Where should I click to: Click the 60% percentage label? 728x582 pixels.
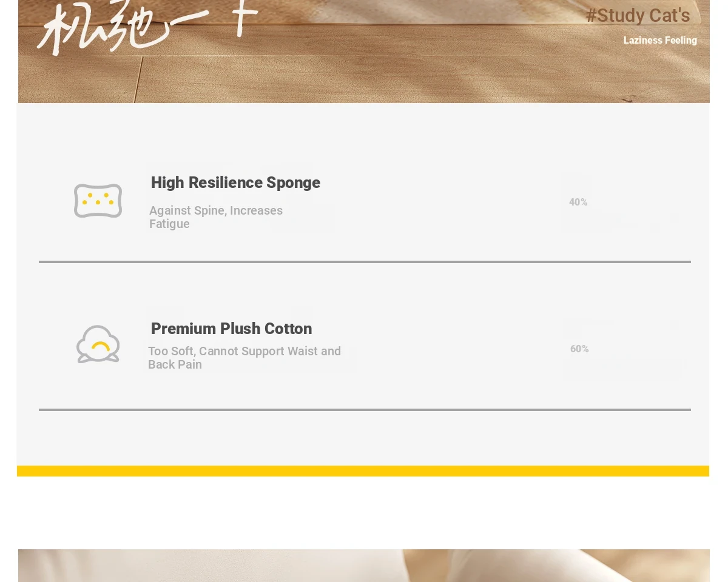(x=579, y=349)
